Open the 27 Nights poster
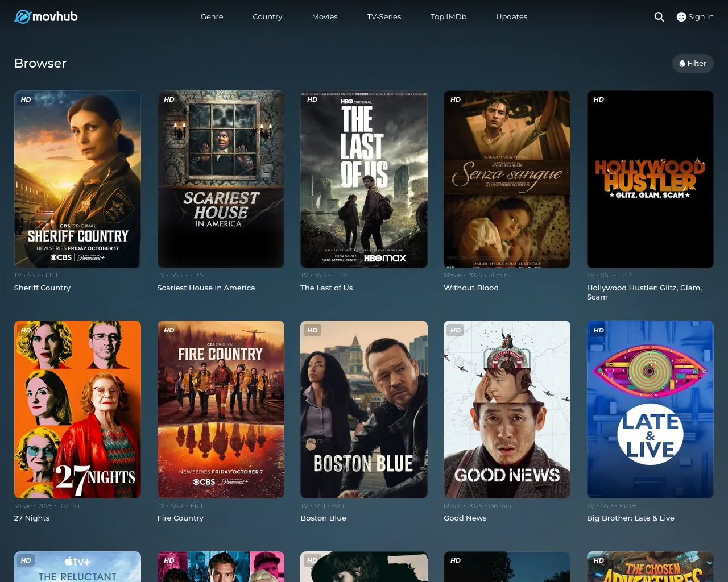 77,409
